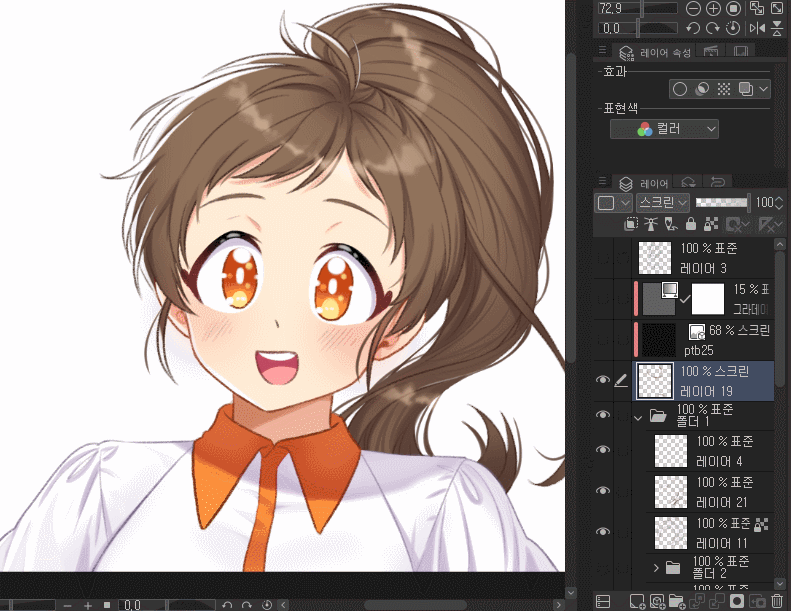Apply layer color effect icon
Screen dimensions: 791x611
click(746, 89)
